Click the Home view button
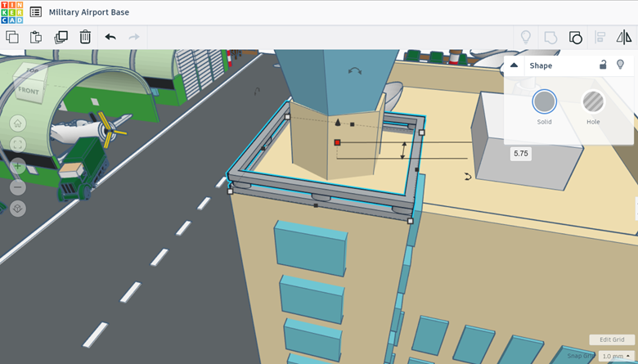The image size is (638, 364). [17, 124]
